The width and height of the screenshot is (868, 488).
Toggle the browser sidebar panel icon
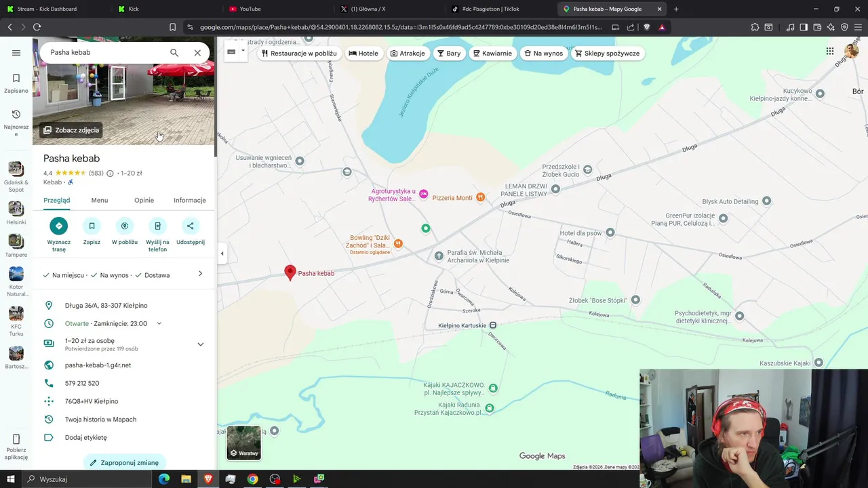(804, 27)
